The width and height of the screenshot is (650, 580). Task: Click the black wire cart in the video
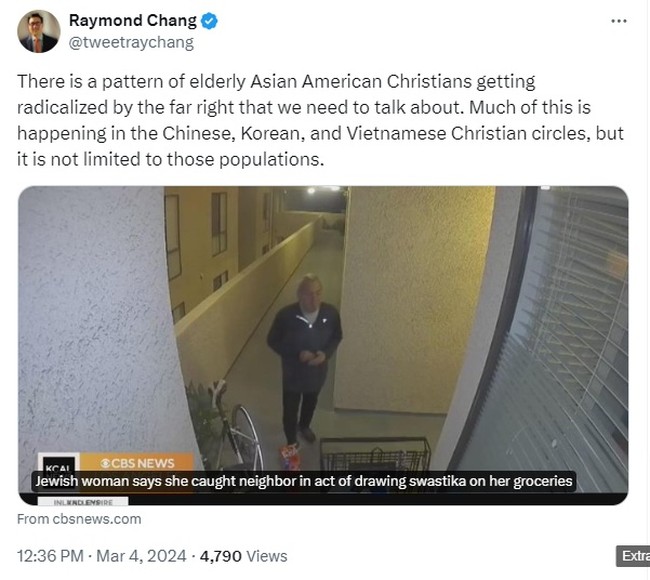coord(375,454)
